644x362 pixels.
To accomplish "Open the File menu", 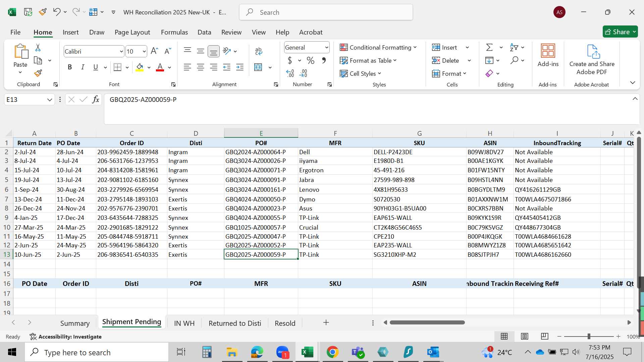I will pyautogui.click(x=15, y=32).
